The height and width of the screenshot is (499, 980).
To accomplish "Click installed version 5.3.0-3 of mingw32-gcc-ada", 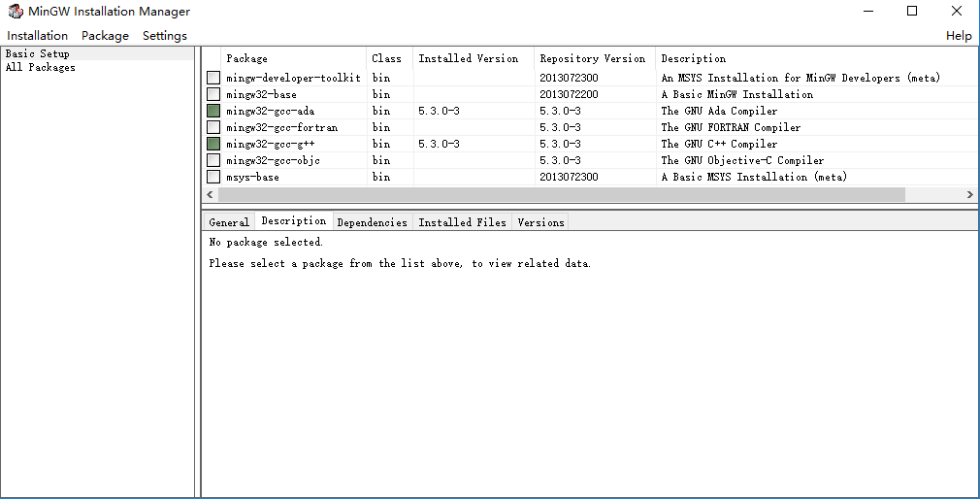I will tap(439, 111).
